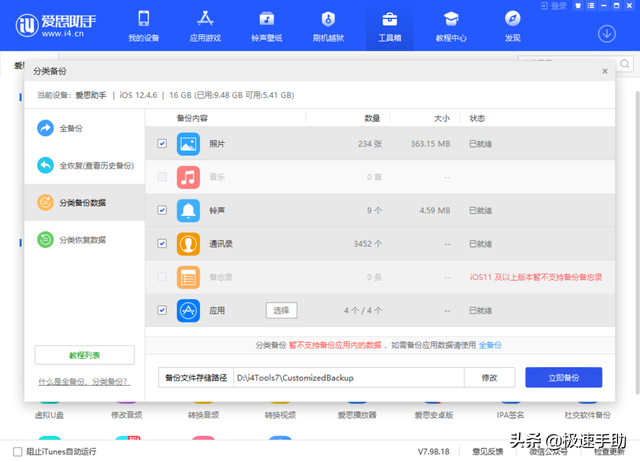Viewport: 640px width, 462px height.
Task: Open the 我的设备 device tab icon
Action: (x=144, y=19)
